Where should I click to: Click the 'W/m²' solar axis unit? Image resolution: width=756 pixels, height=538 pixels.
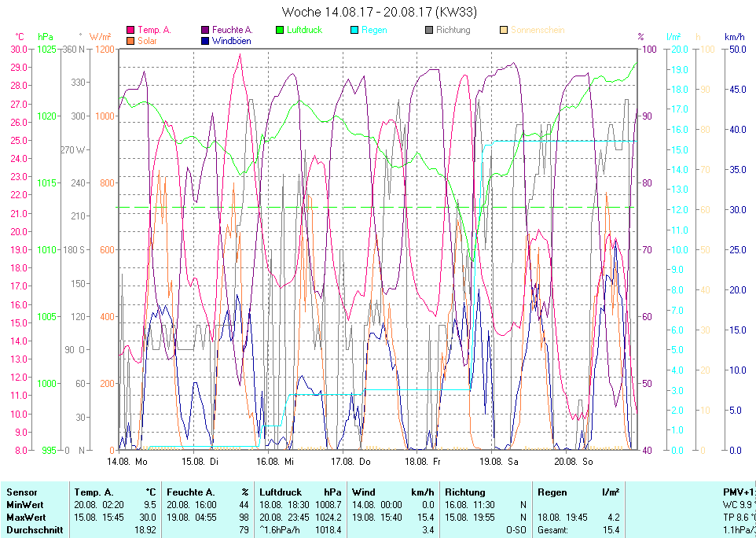pyautogui.click(x=101, y=37)
